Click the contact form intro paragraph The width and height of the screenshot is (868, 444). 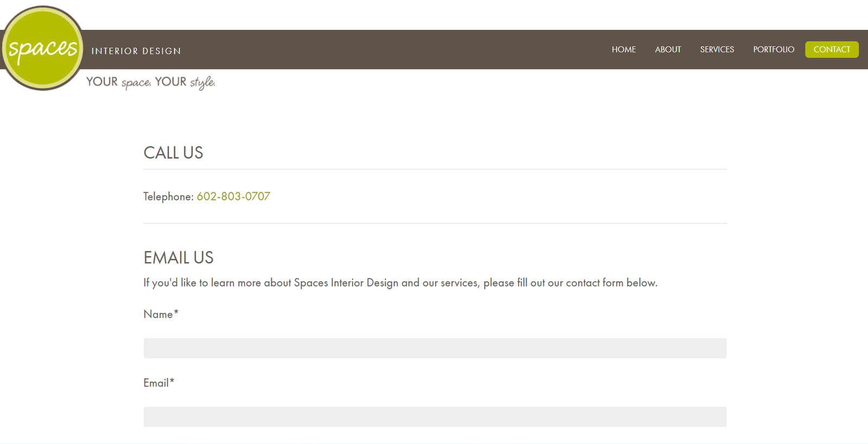[x=400, y=283]
